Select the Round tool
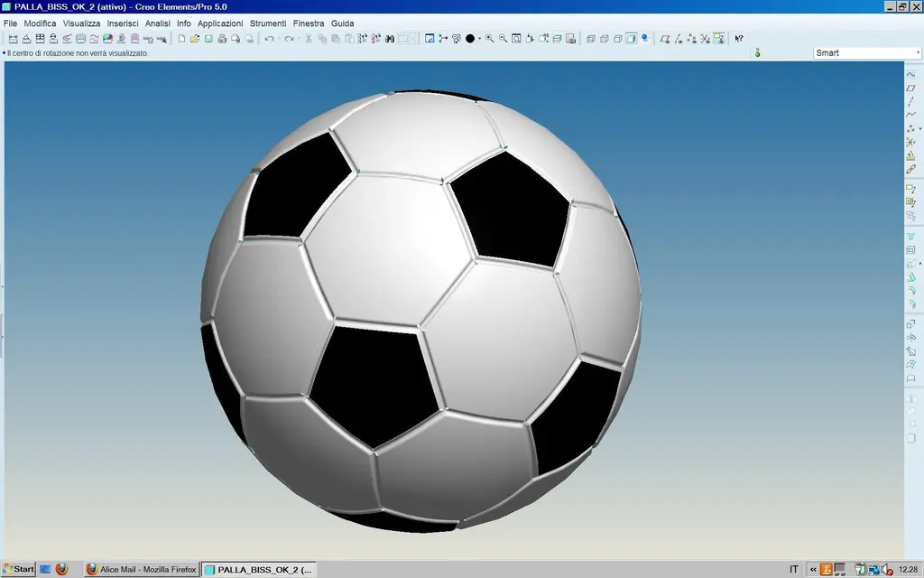Image resolution: width=924 pixels, height=578 pixels. 910,291
